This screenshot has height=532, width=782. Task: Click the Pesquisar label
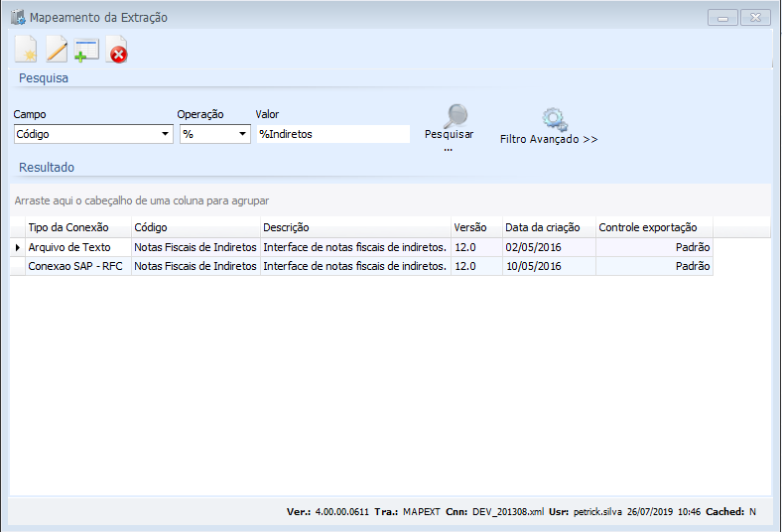pos(449,134)
